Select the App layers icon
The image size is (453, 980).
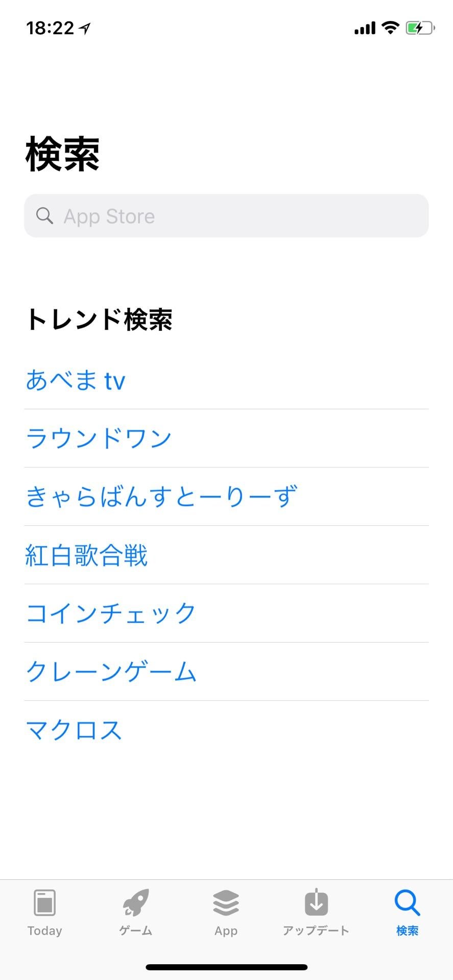pyautogui.click(x=226, y=903)
